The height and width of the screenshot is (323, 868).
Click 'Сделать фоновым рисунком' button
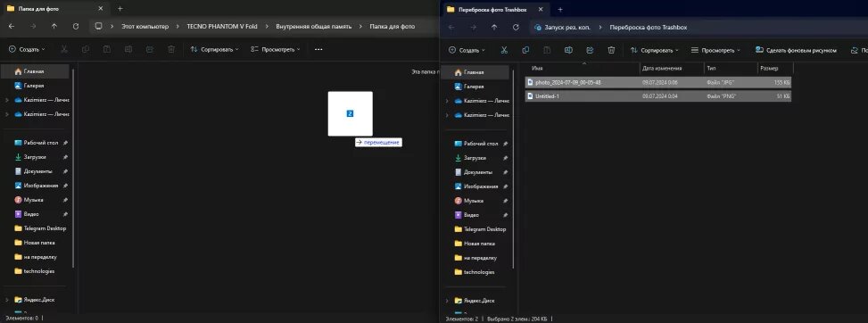point(796,50)
